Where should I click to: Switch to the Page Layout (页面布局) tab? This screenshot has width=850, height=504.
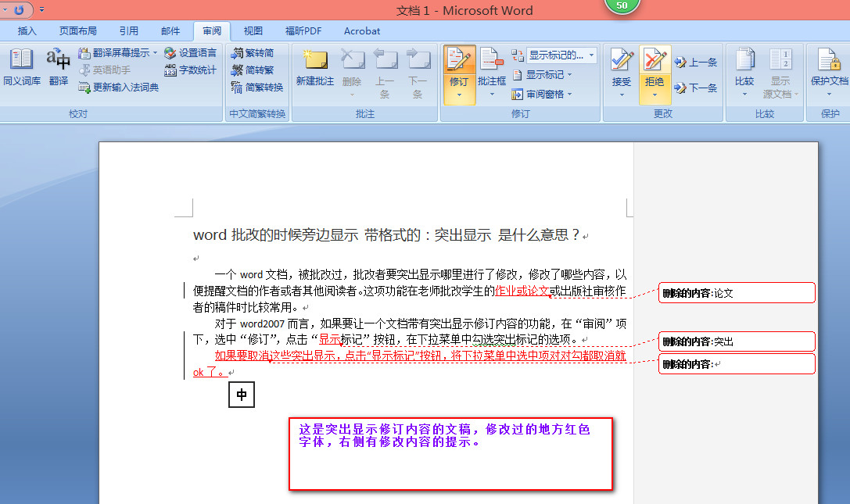[x=78, y=31]
